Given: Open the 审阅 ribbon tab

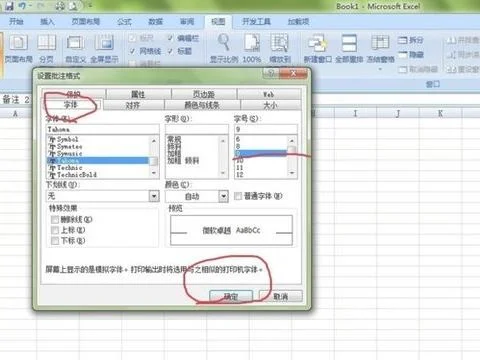Looking at the screenshot, I should click(187, 22).
